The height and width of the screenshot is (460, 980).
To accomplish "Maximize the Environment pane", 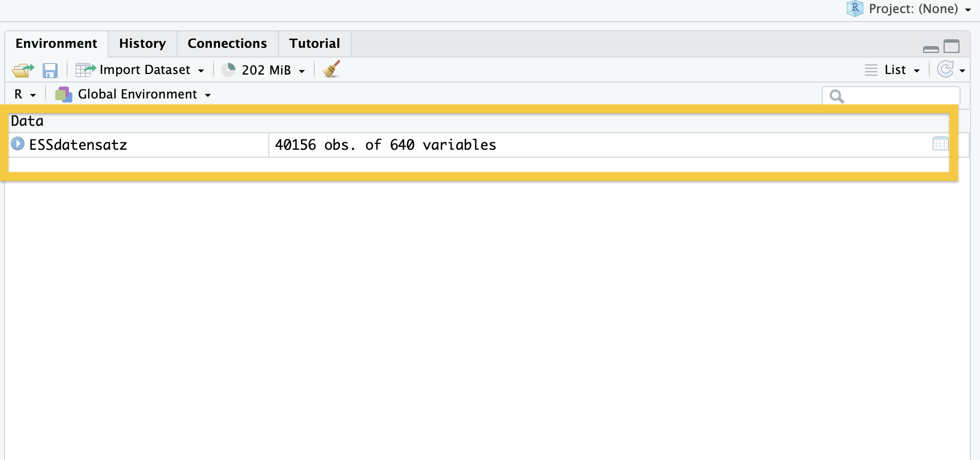I will pyautogui.click(x=952, y=46).
